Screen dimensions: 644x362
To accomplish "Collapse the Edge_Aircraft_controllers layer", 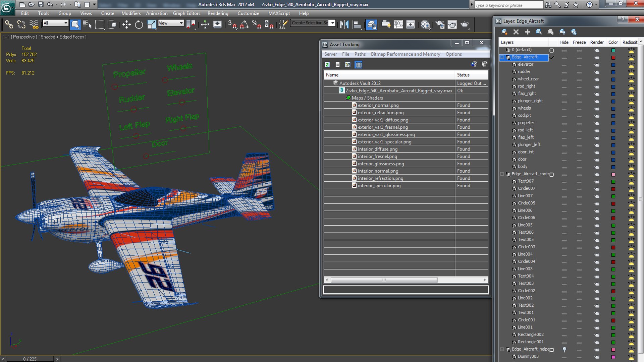I will 502,174.
